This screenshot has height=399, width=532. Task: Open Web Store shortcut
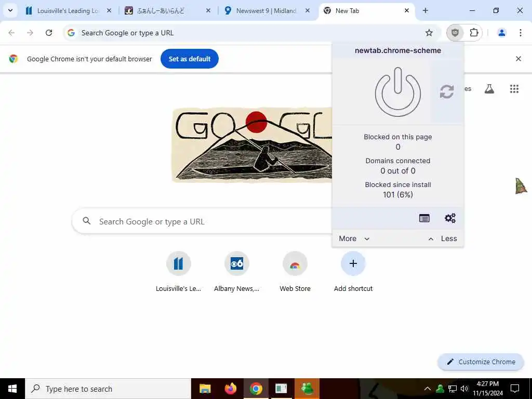pos(295,272)
